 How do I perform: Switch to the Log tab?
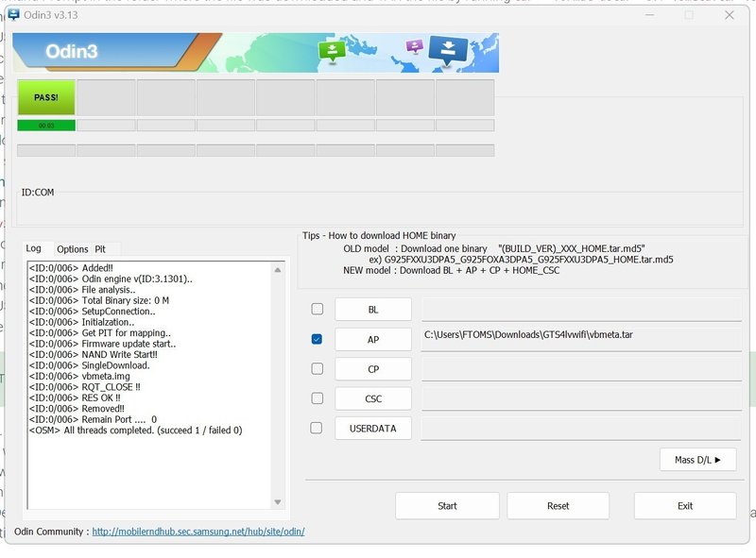point(33,248)
